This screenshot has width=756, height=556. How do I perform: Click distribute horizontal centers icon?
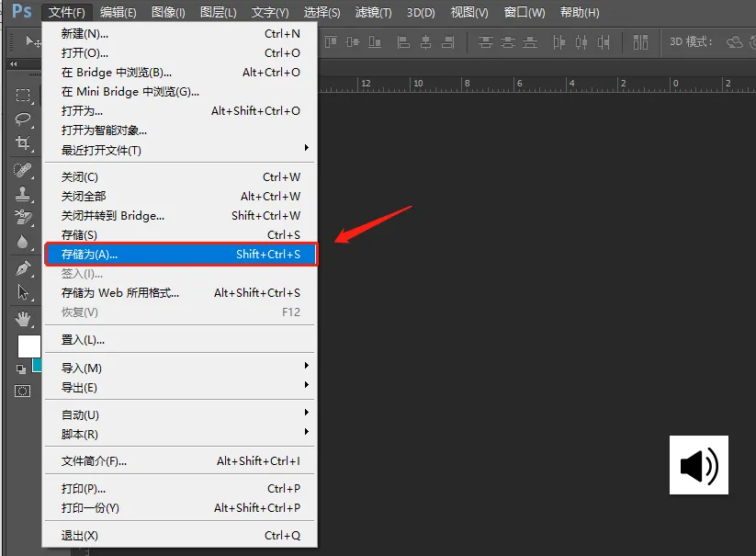(581, 42)
